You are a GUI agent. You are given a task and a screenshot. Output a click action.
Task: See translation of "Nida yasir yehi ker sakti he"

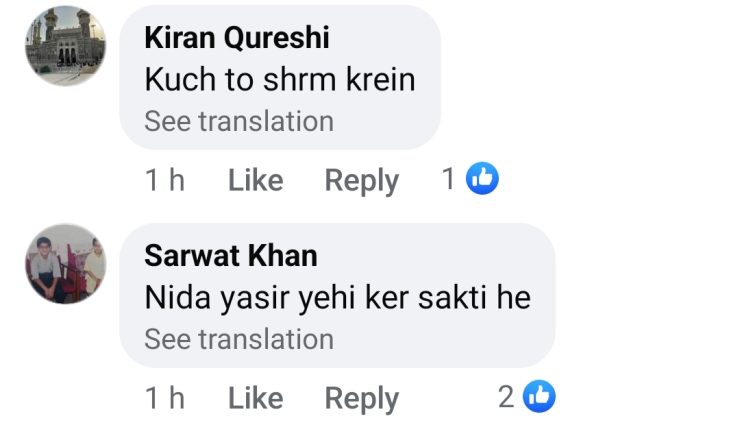pos(239,340)
